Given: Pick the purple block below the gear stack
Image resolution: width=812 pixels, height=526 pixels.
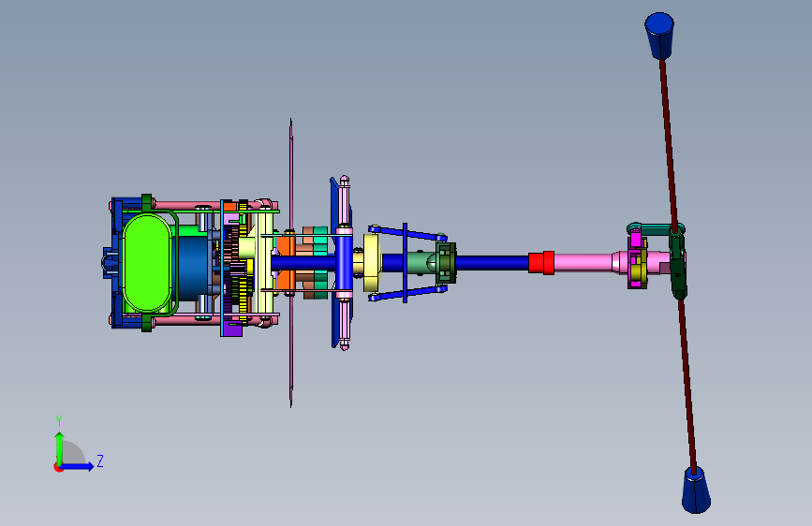Looking at the screenshot, I should coord(231,329).
